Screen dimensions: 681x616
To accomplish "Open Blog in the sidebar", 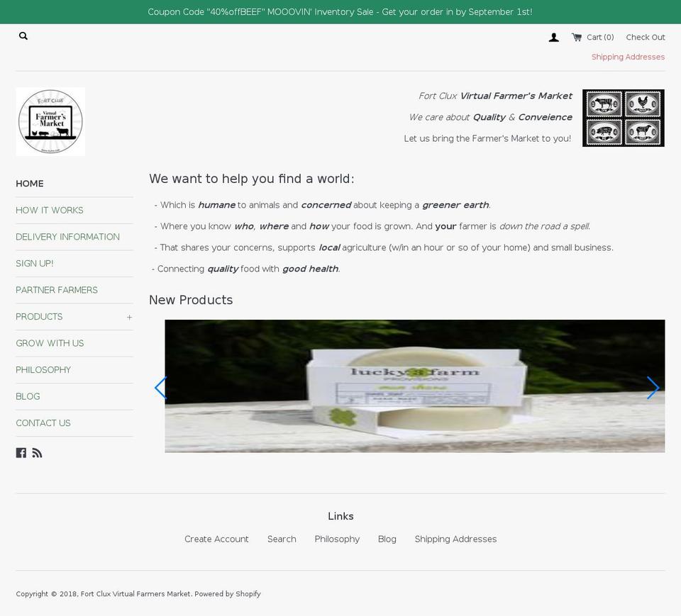I will pos(28,396).
